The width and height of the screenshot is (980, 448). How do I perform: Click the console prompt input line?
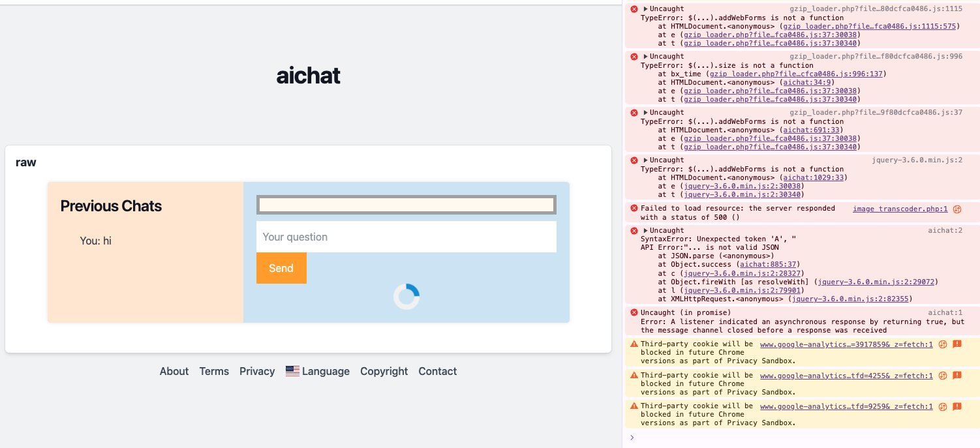[803, 438]
